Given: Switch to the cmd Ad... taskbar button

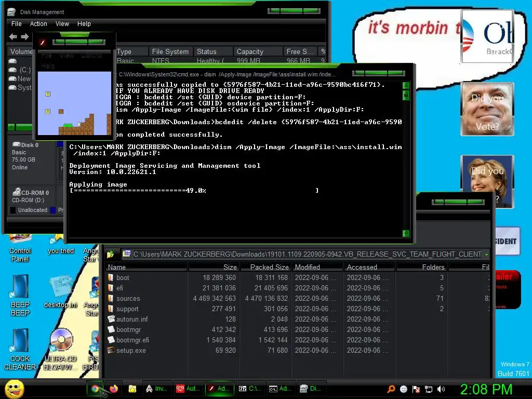Looking at the screenshot, I should (280, 389).
